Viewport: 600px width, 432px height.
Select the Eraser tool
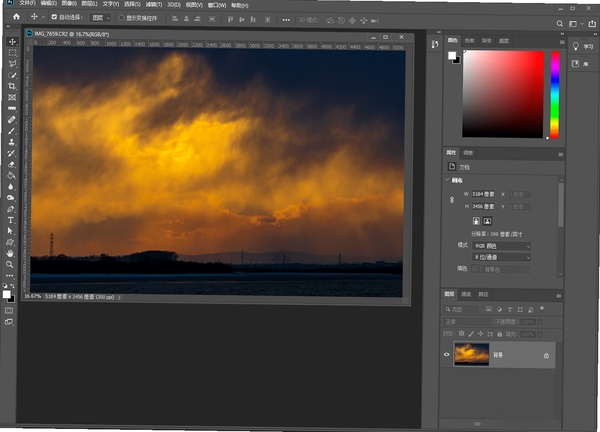point(12,164)
